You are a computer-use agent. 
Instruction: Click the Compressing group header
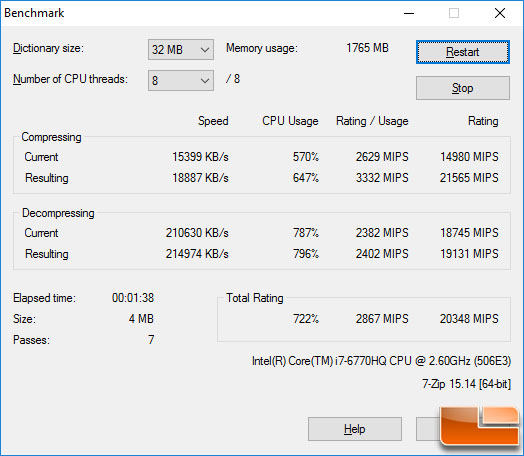(51, 137)
